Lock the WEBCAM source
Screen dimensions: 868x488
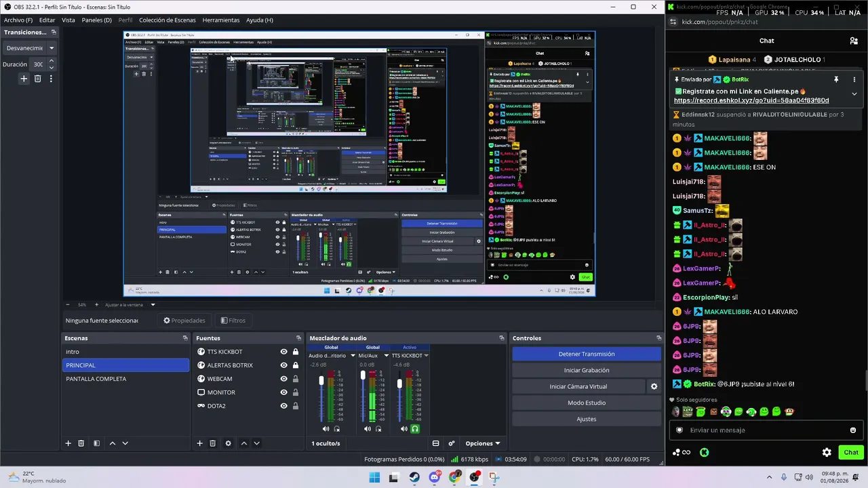click(x=296, y=379)
